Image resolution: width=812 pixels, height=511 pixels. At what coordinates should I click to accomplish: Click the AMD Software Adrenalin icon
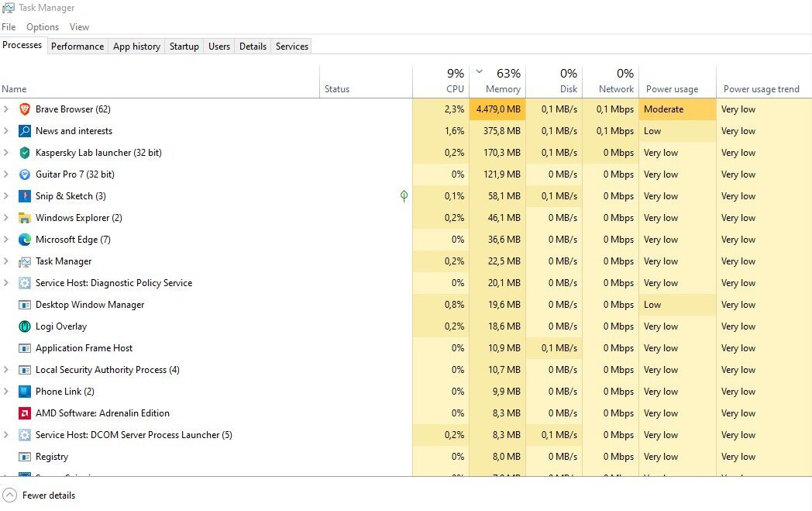pyautogui.click(x=24, y=413)
